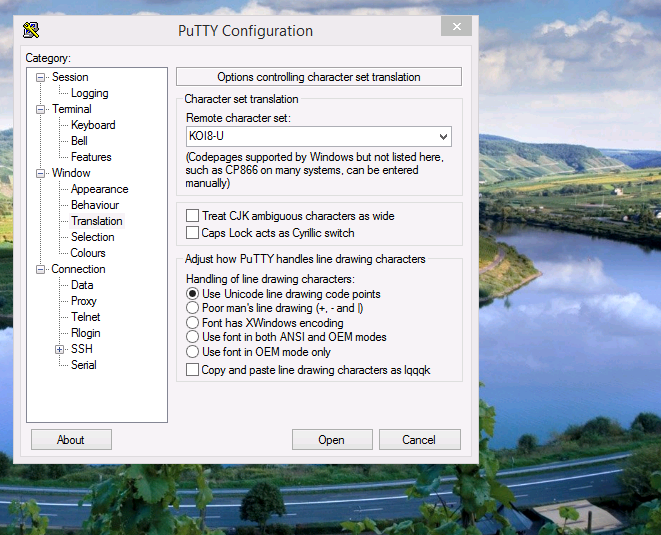Select the Translation category
Viewport: 661px width, 535px height.
97,221
